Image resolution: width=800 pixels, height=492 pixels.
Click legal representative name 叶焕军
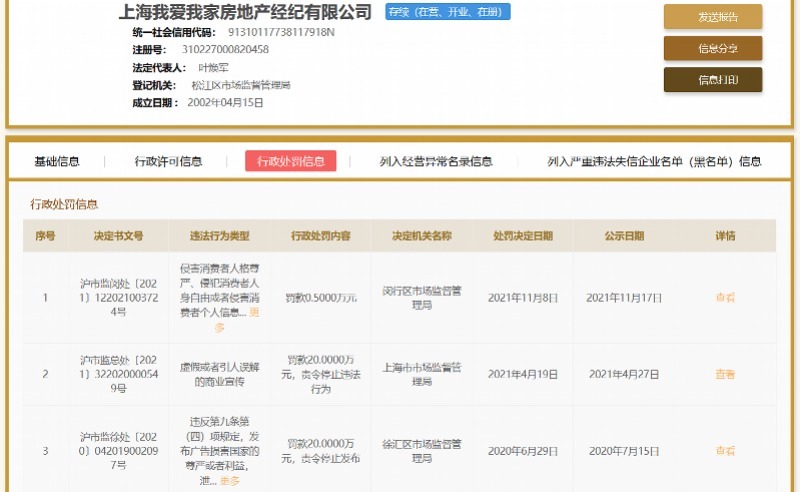click(x=213, y=67)
